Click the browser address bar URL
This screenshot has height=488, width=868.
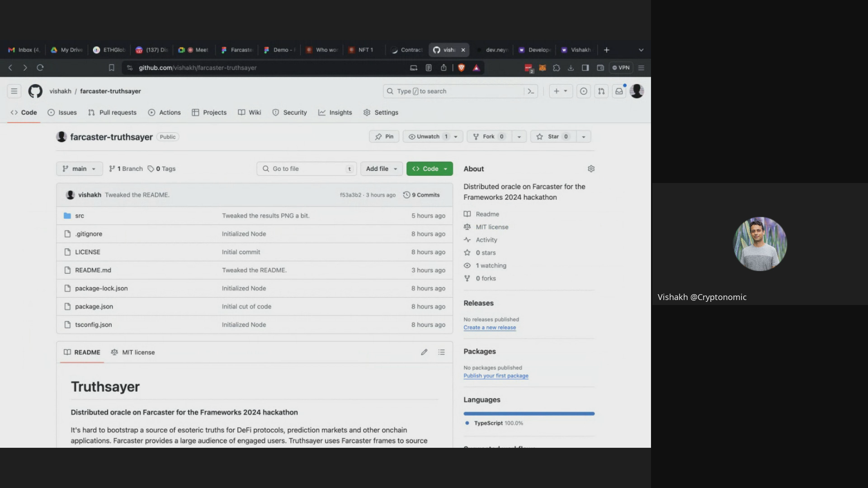(198, 68)
